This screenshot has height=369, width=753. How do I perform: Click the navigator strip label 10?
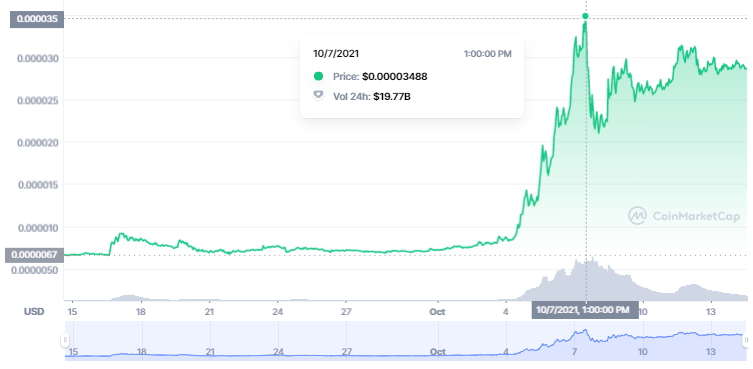(x=643, y=352)
